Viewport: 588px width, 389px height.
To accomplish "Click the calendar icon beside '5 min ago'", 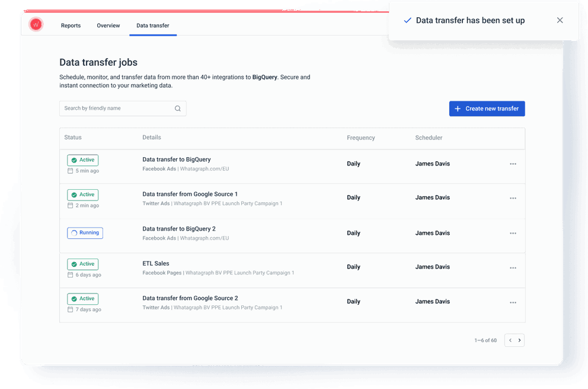I will click(x=69, y=170).
